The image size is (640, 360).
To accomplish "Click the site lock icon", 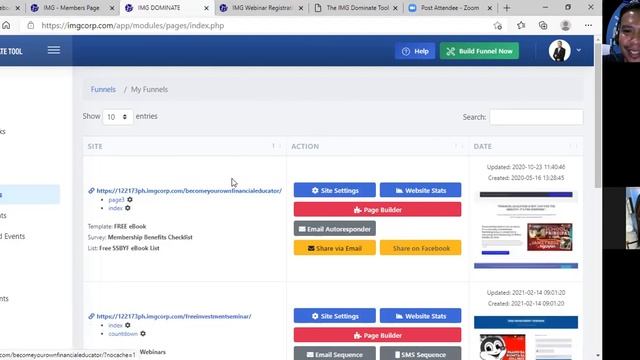I will [31, 25].
